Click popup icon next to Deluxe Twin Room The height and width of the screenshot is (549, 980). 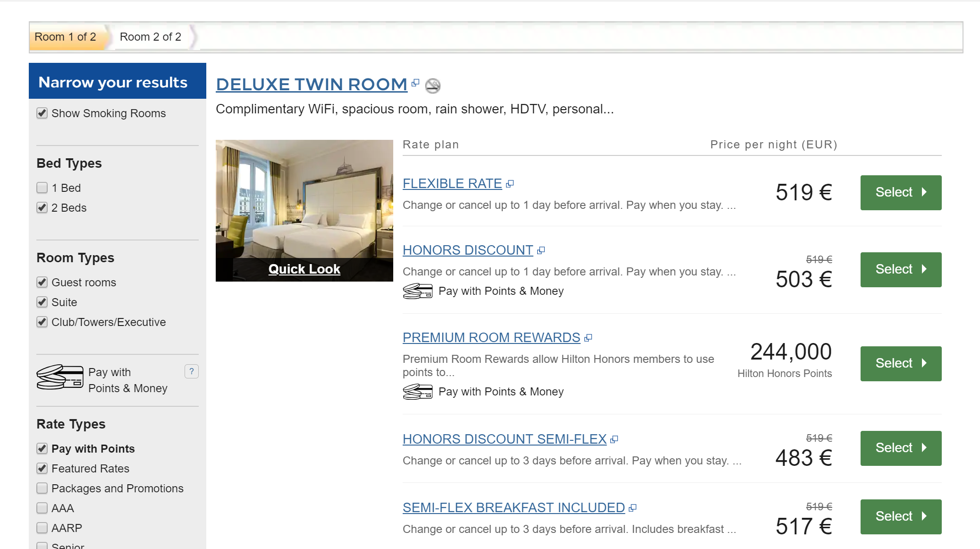coord(415,83)
